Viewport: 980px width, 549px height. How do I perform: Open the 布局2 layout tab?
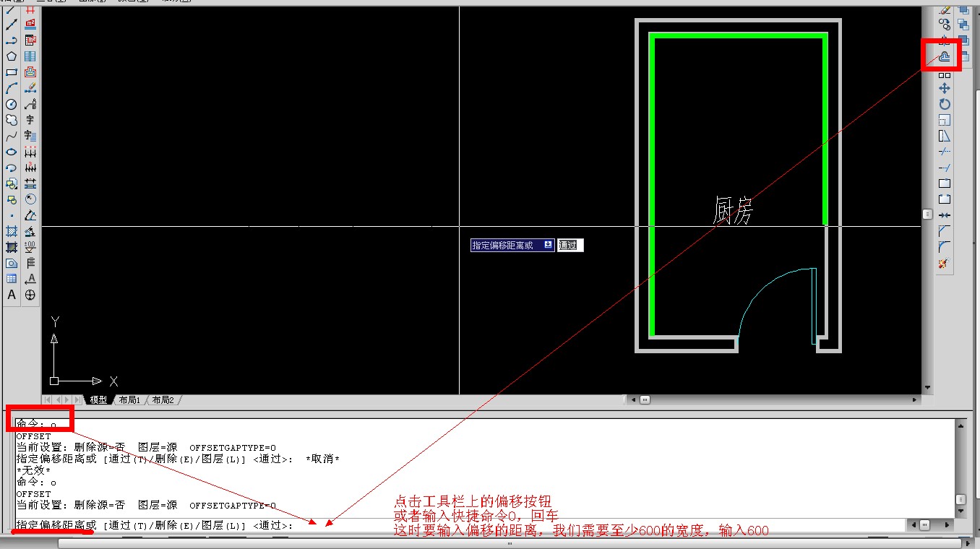tap(163, 399)
